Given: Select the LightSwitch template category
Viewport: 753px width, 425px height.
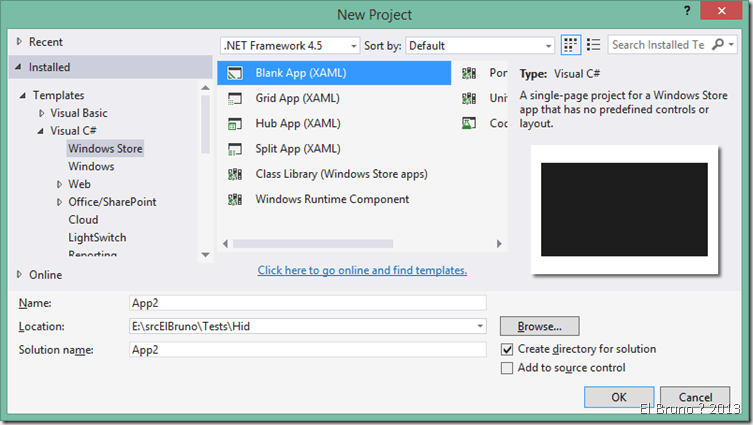Looking at the screenshot, I should tap(98, 237).
